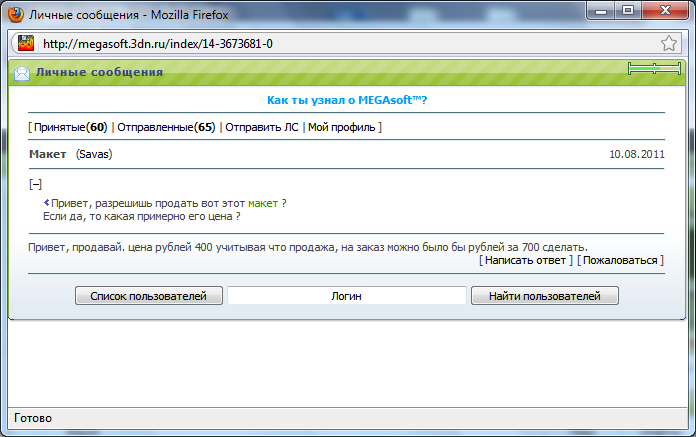Viewport: 696px width, 437px height.
Task: Click the Готово status bar text
Action: [x=33, y=418]
